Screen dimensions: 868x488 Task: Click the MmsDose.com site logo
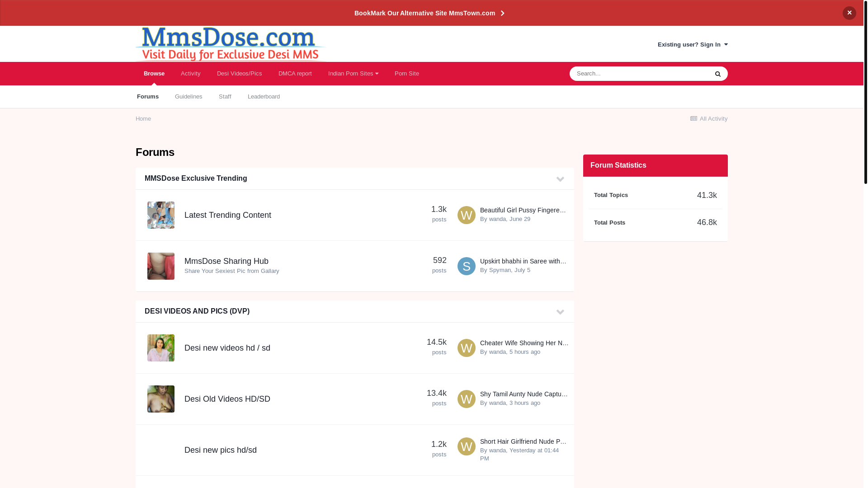(231, 44)
